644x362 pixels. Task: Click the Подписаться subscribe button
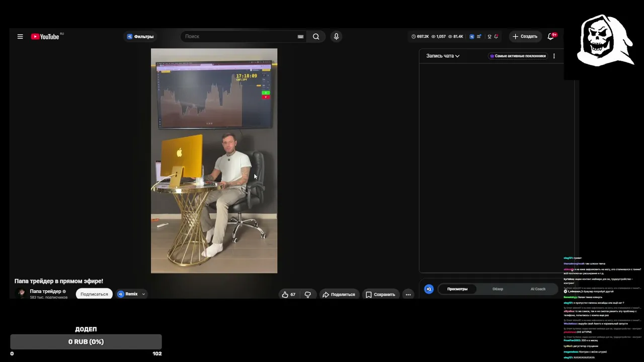pyautogui.click(x=94, y=294)
